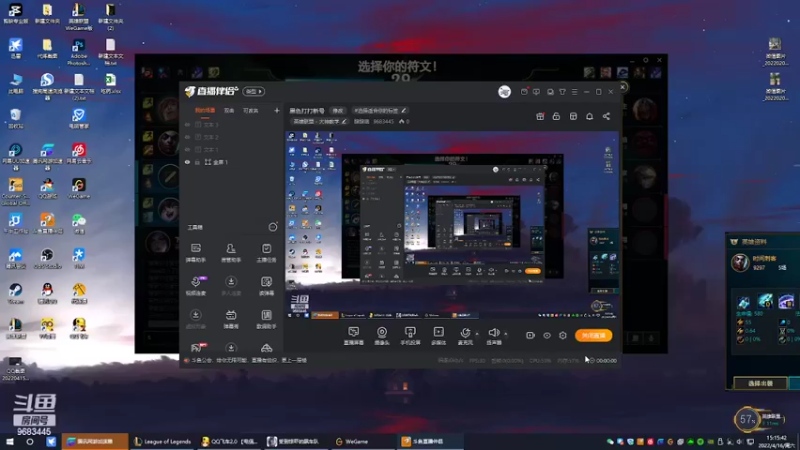The height and width of the screenshot is (450, 800).
Task: Click the orange 关闭直播 button
Action: click(593, 335)
